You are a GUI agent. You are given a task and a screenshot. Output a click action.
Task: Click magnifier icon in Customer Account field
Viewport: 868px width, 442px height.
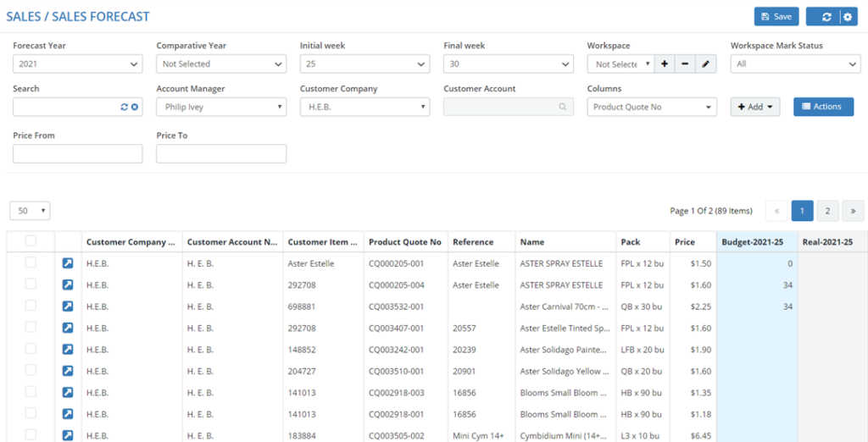(563, 107)
